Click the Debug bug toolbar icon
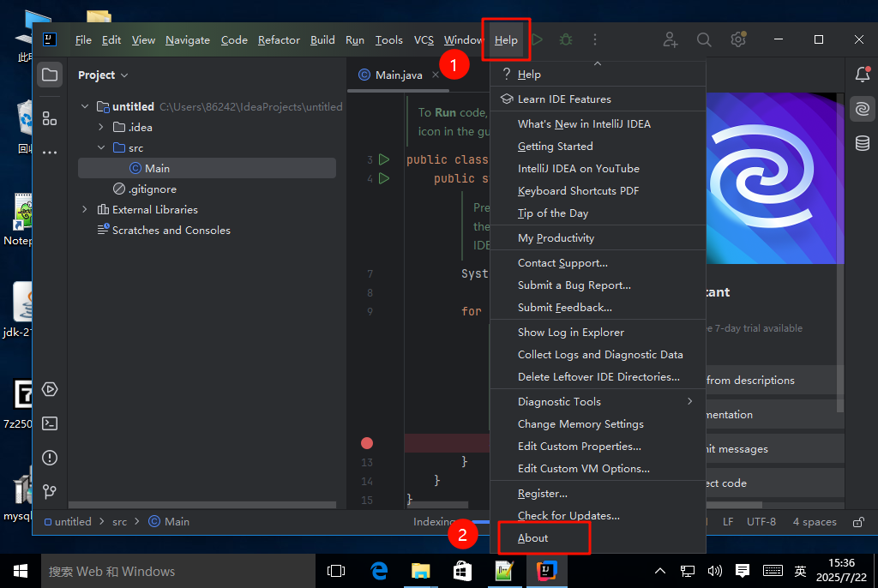 coord(566,39)
